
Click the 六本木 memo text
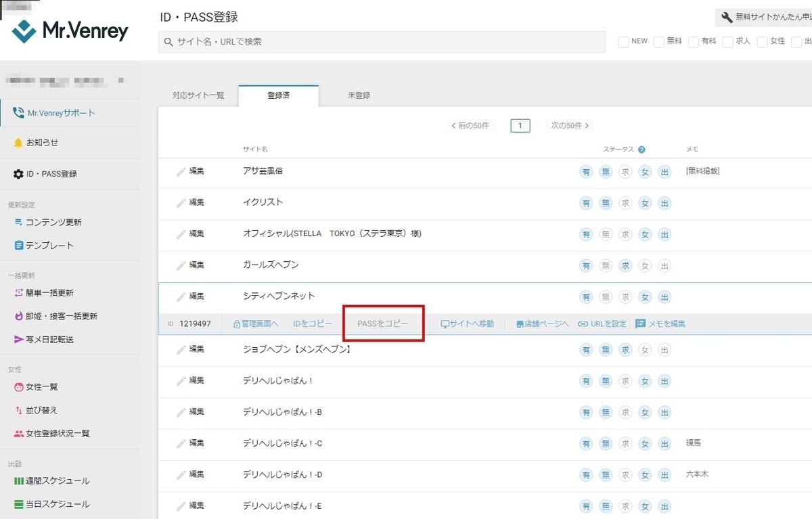click(x=698, y=474)
